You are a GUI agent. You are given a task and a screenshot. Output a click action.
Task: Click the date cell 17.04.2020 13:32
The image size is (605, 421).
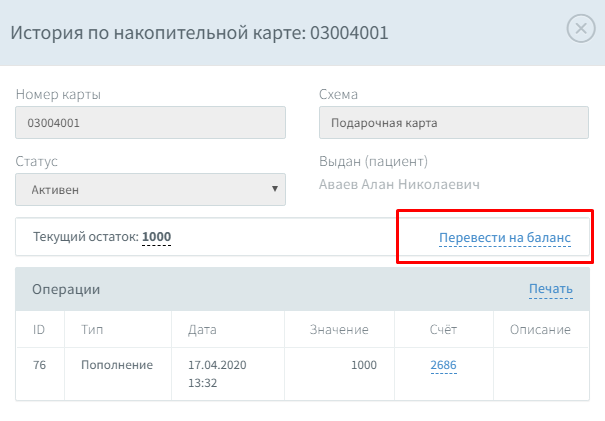tap(217, 374)
